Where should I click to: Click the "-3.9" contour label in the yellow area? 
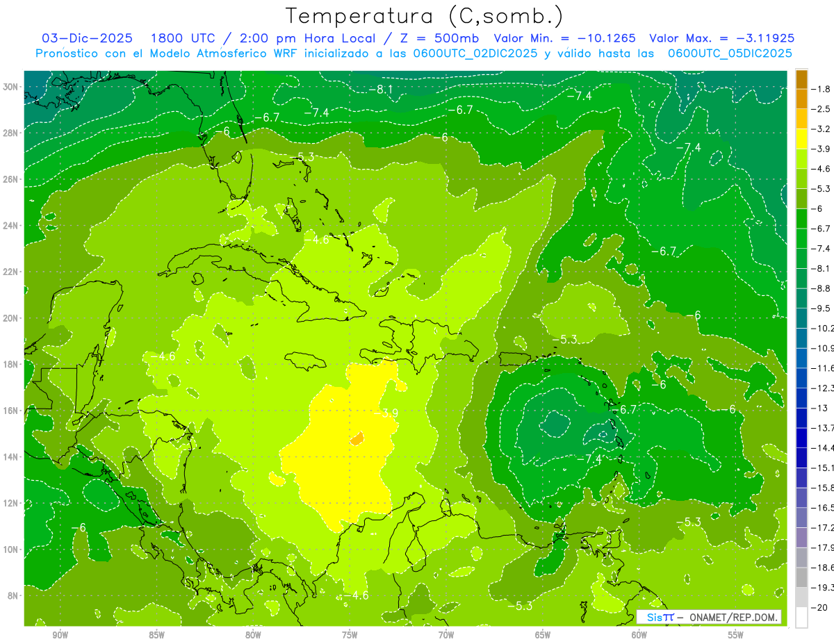coord(386,413)
